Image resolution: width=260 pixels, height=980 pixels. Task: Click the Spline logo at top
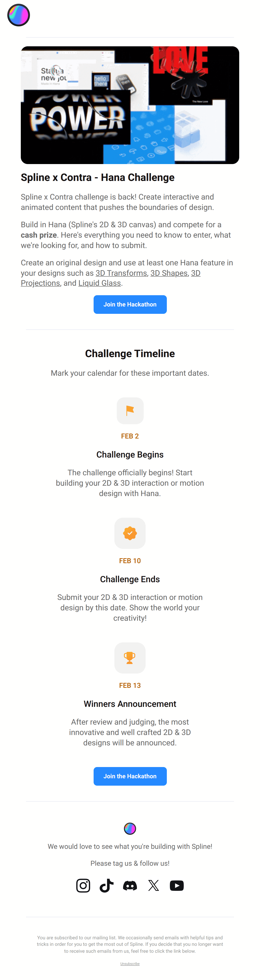[18, 15]
